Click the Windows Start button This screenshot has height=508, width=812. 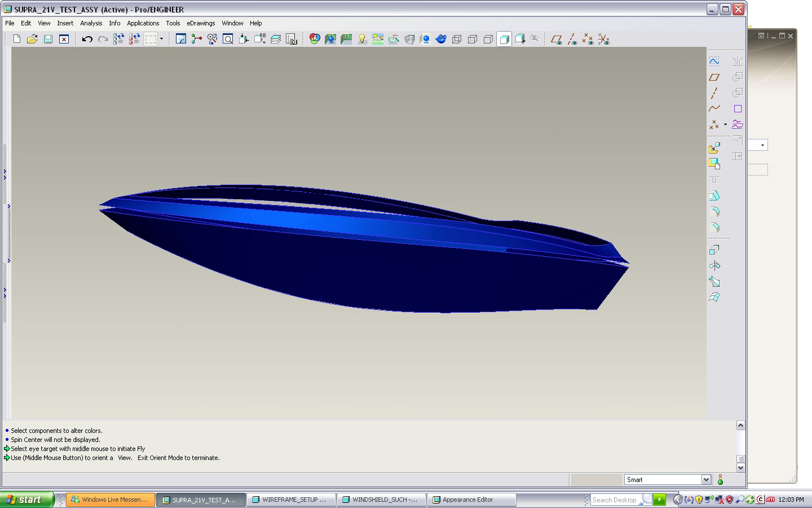point(27,500)
